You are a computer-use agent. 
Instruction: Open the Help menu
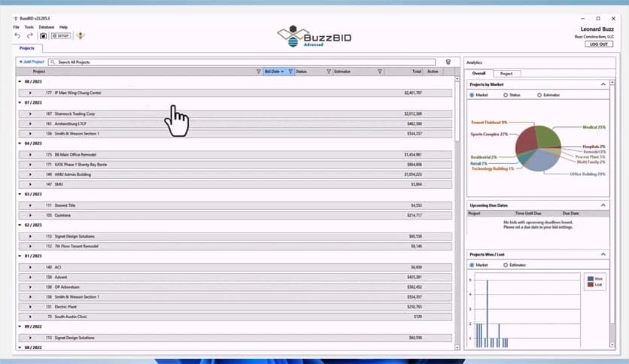pyautogui.click(x=63, y=27)
